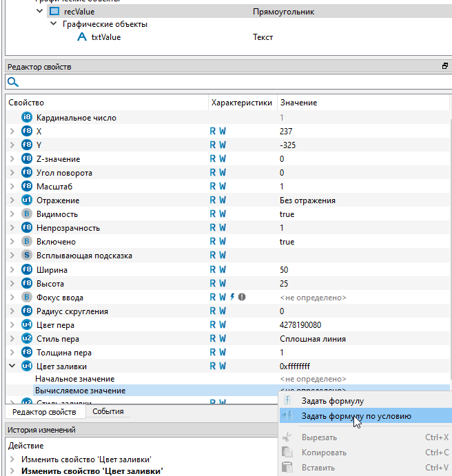Click the lightning icon in Фокус ввода row
452x476 pixels.
click(x=232, y=297)
